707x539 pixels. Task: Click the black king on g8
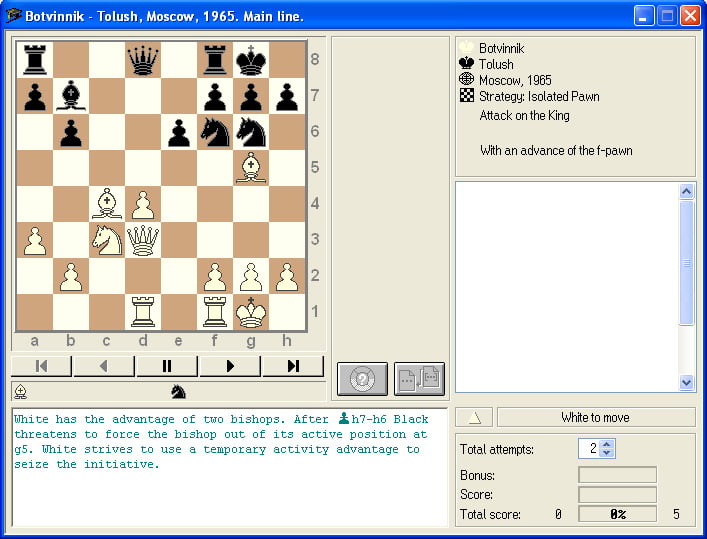pos(251,59)
